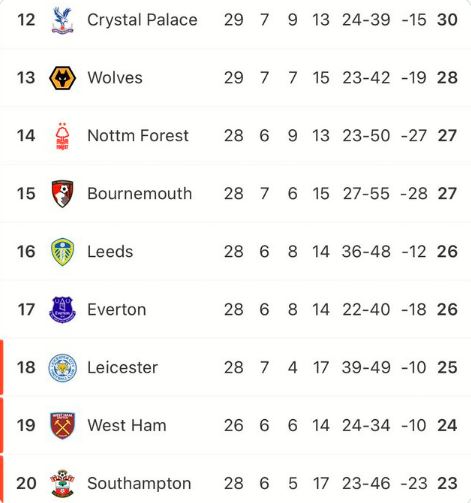Click the Leicester fox badge
471x503 pixels.
62,368
